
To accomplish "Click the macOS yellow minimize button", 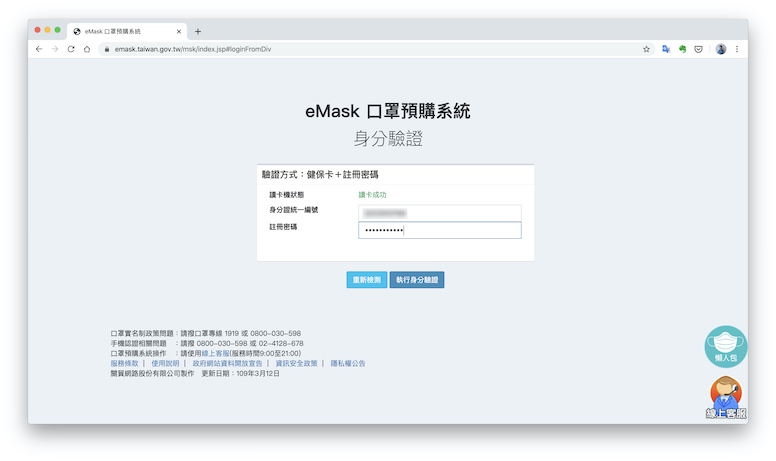I will (48, 30).
